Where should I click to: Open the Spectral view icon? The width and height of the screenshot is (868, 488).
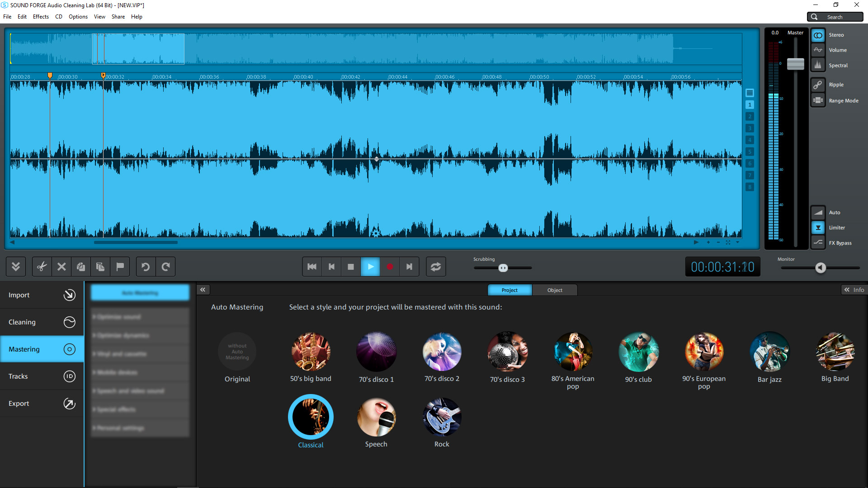pos(818,65)
